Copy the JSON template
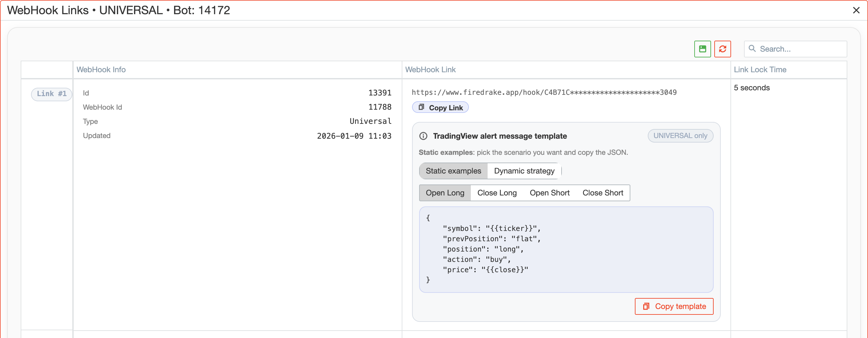868x338 pixels. point(674,306)
